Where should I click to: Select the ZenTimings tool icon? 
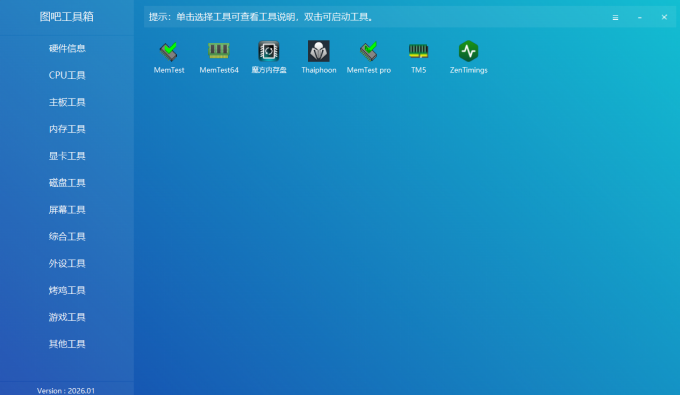(468, 52)
